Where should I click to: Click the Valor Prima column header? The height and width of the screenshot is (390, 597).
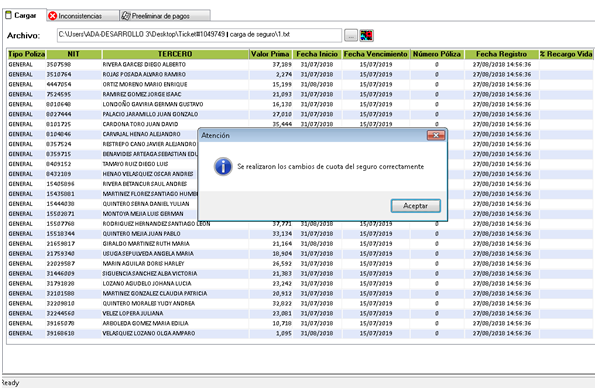(270, 54)
